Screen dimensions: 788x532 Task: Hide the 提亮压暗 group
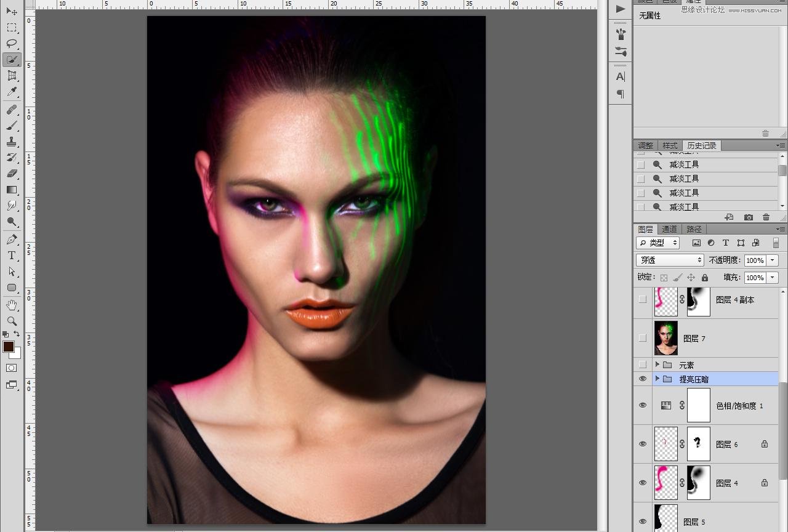point(643,379)
